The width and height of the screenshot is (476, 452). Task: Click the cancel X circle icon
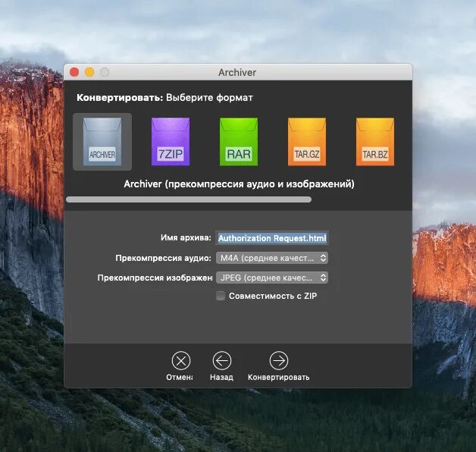tap(181, 361)
